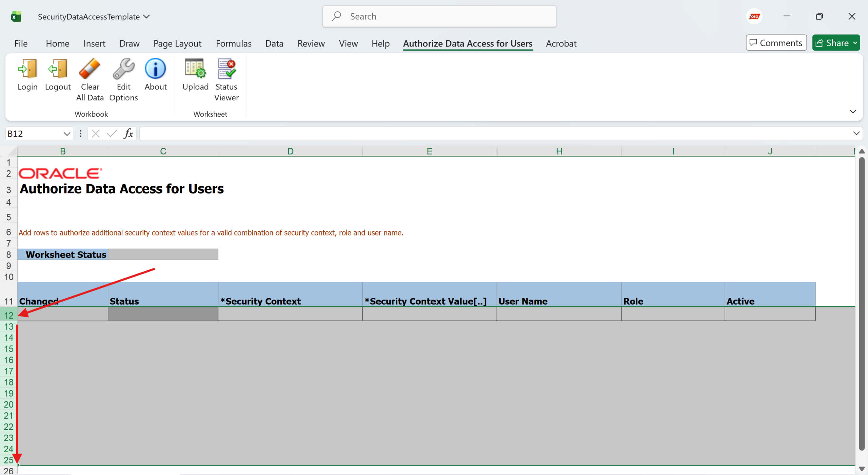Image resolution: width=868 pixels, height=475 pixels.
Task: Switch to the Draw tab
Action: pos(130,43)
